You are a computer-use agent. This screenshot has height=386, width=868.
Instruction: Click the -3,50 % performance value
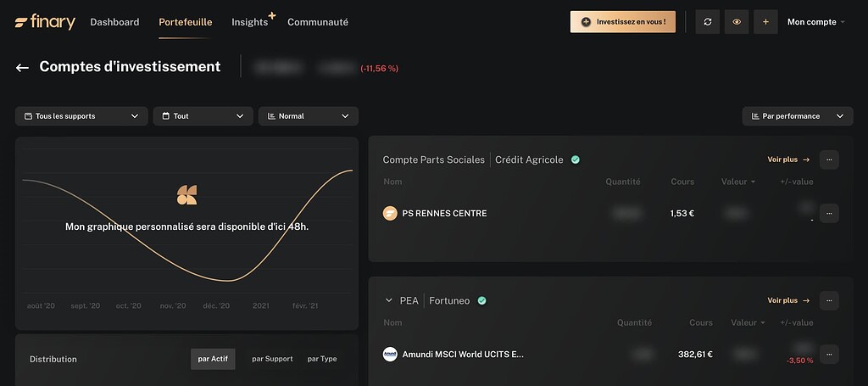800,361
